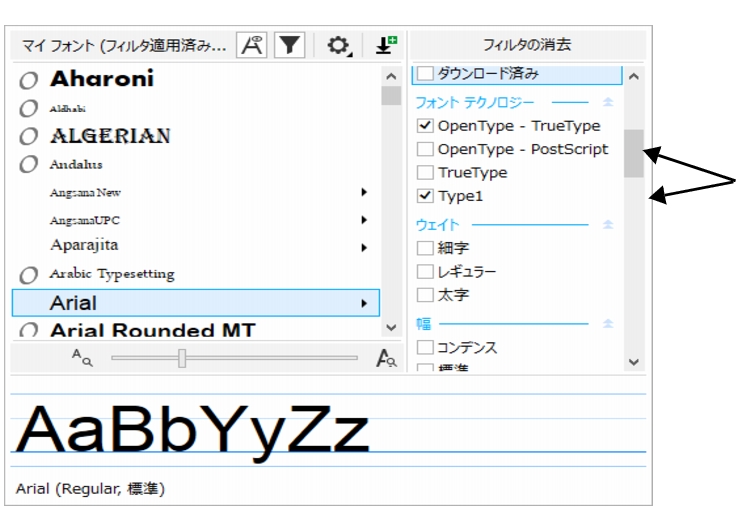
Task: Click the small A zoom-out icon
Action: [x=82, y=358]
